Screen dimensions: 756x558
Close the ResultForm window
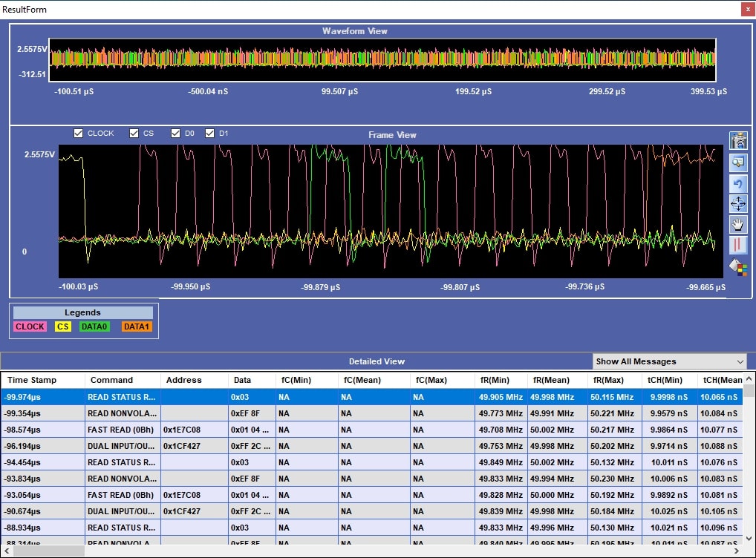coord(747,9)
